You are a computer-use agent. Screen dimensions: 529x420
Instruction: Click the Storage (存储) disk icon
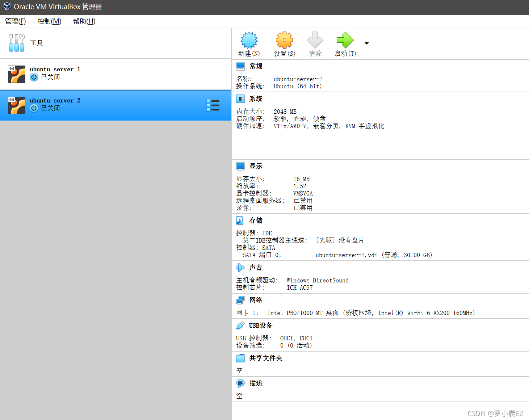[x=240, y=220]
